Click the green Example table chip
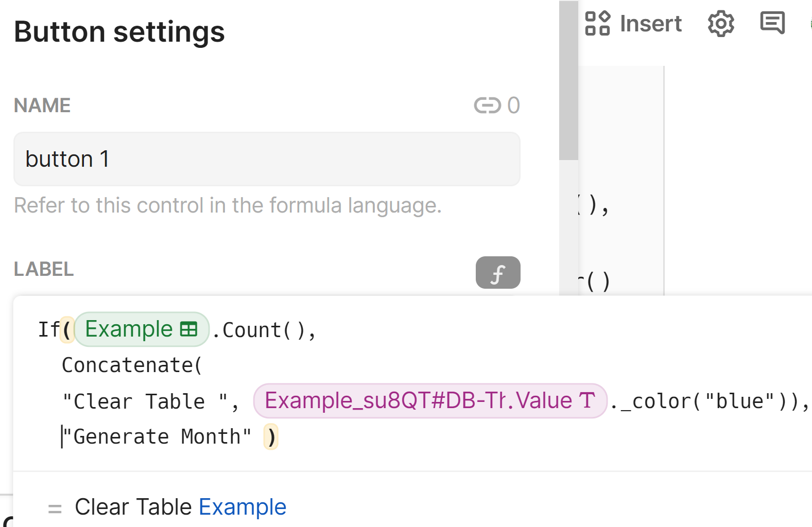 129,329
